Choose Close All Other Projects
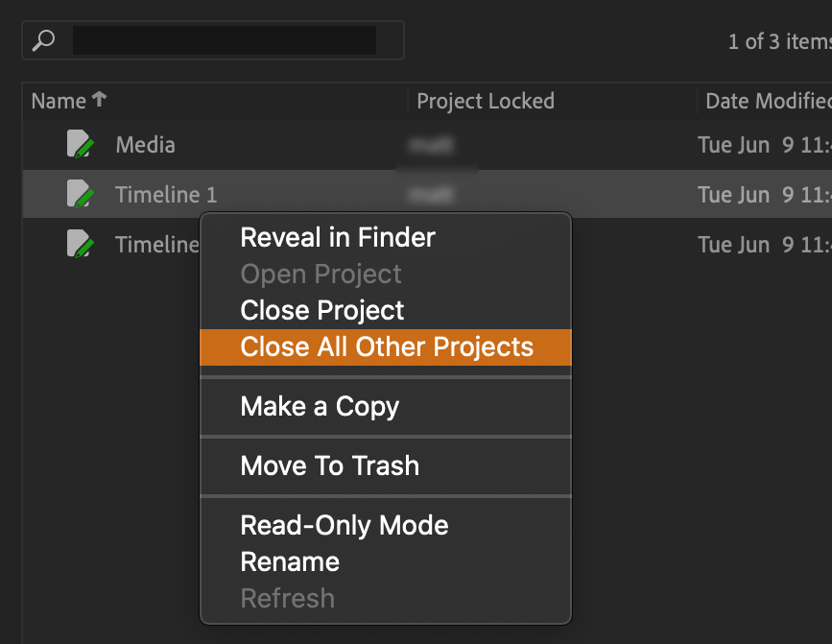This screenshot has height=644, width=832. coord(386,346)
